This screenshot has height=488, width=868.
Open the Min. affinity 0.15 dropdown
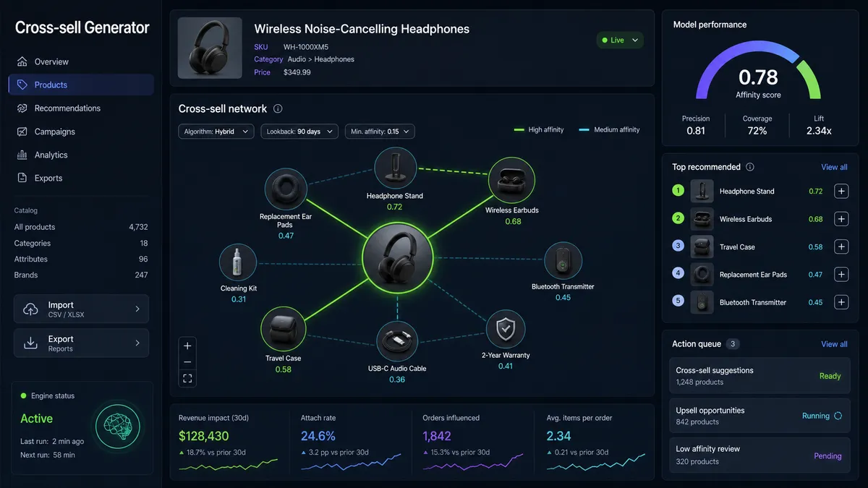tap(380, 132)
